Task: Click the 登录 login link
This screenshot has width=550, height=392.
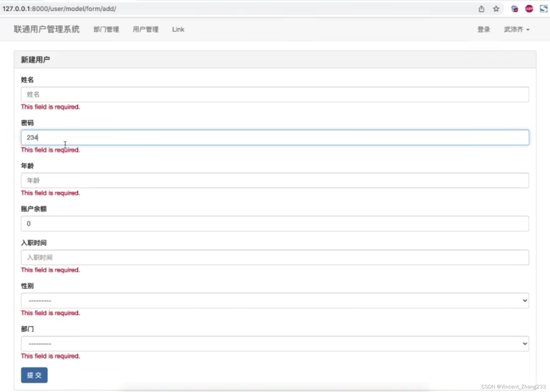Action: (483, 29)
